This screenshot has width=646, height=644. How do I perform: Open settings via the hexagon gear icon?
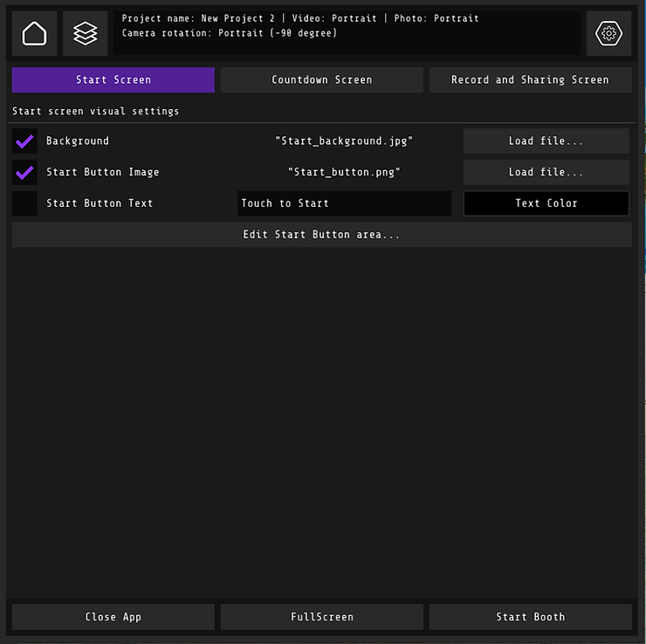pyautogui.click(x=608, y=33)
